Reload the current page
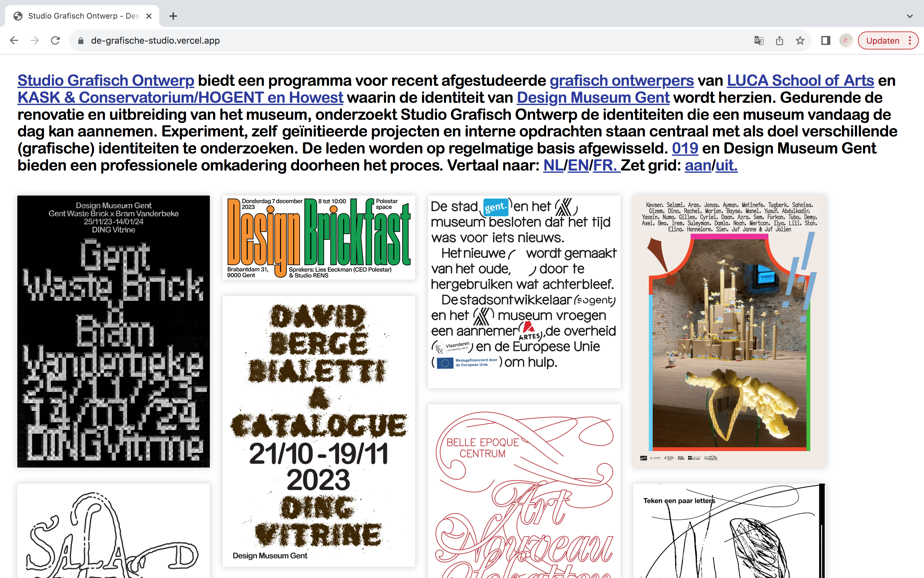Image resolution: width=924 pixels, height=578 pixels. pos(56,40)
